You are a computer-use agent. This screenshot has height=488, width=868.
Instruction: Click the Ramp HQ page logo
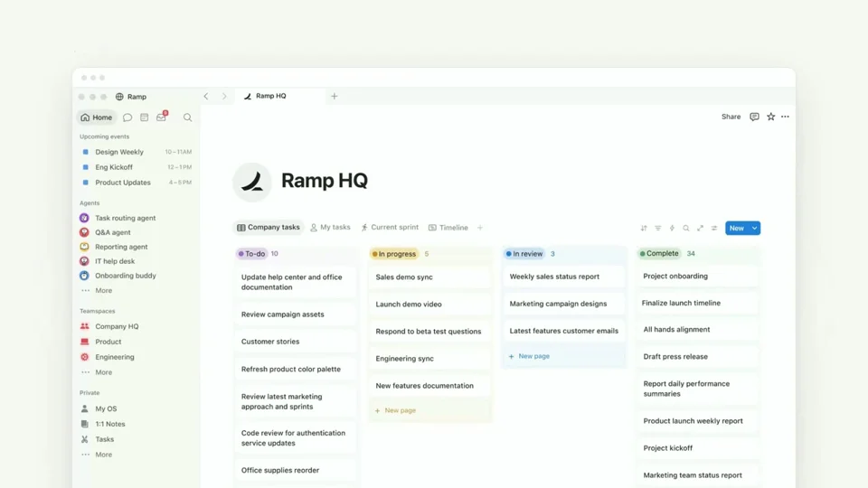click(x=252, y=182)
